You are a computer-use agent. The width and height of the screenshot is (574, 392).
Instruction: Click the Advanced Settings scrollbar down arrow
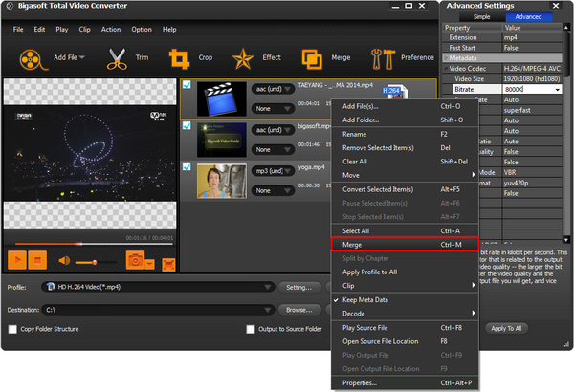[x=566, y=240]
